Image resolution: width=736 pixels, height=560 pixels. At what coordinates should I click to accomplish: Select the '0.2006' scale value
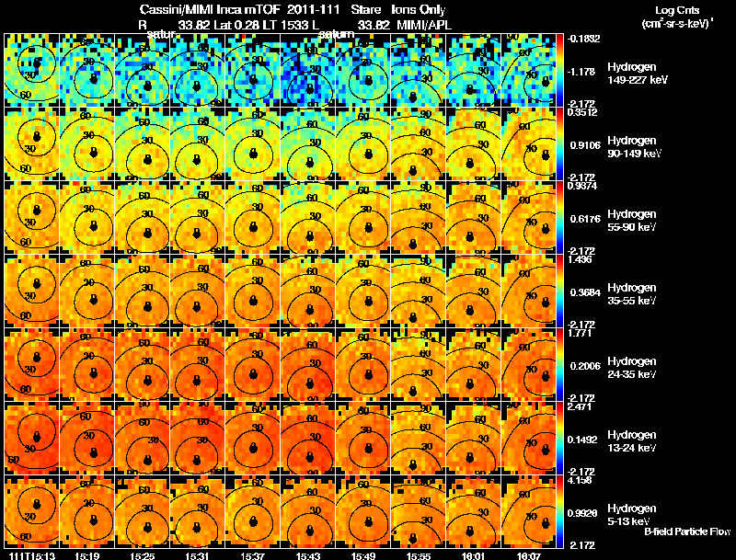point(585,366)
